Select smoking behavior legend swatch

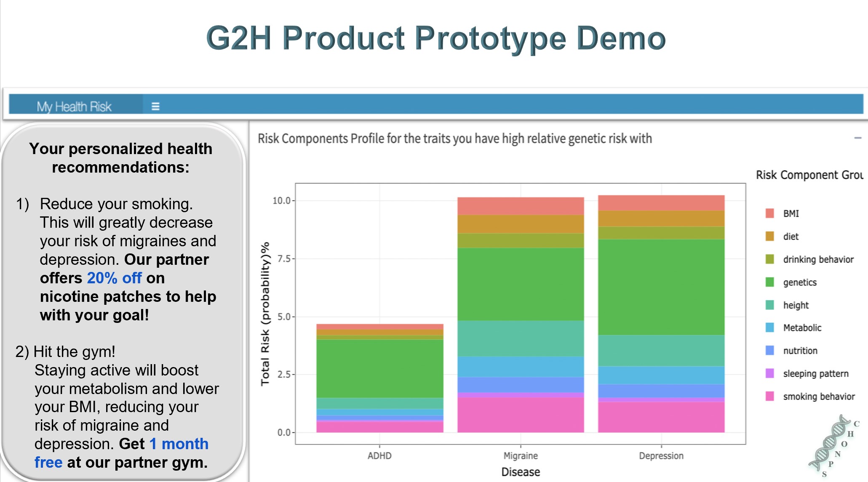[769, 396]
